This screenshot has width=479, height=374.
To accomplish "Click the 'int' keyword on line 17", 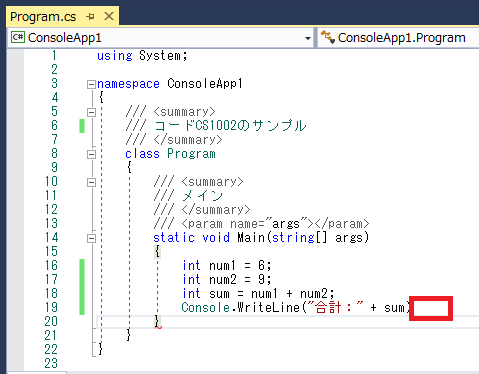I will (x=191, y=280).
